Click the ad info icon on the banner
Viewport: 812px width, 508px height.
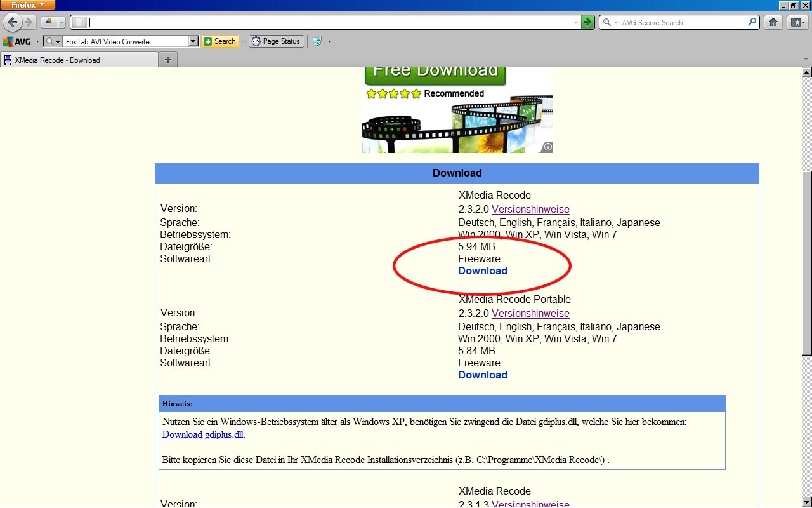pyautogui.click(x=547, y=147)
